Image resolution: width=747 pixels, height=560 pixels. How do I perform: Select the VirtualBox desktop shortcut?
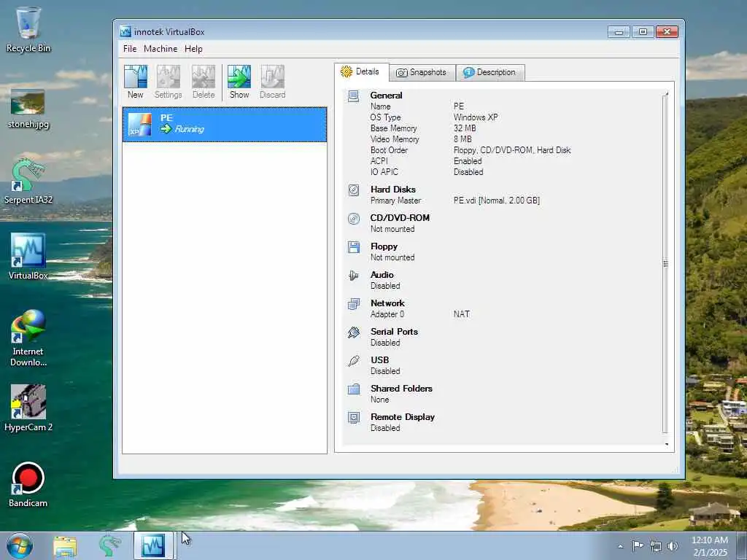click(x=28, y=257)
